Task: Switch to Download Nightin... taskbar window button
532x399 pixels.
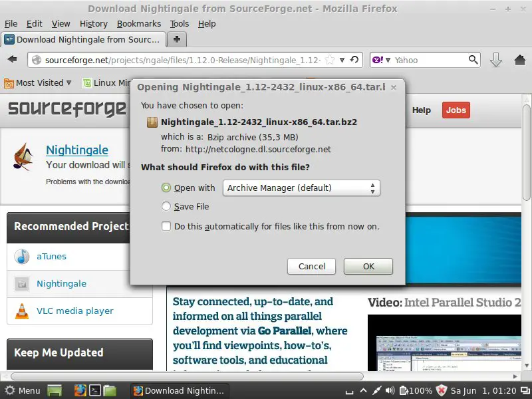Action: 180,390
